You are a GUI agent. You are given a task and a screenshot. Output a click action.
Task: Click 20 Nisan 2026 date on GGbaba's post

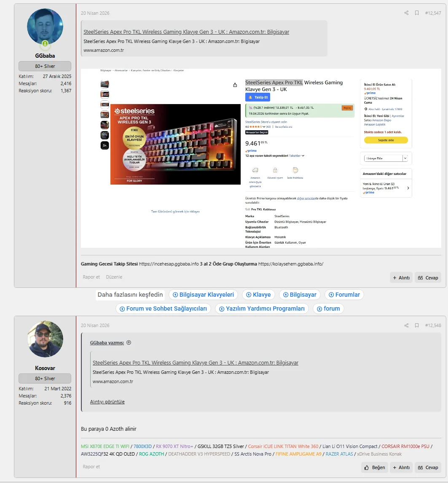[95, 13]
